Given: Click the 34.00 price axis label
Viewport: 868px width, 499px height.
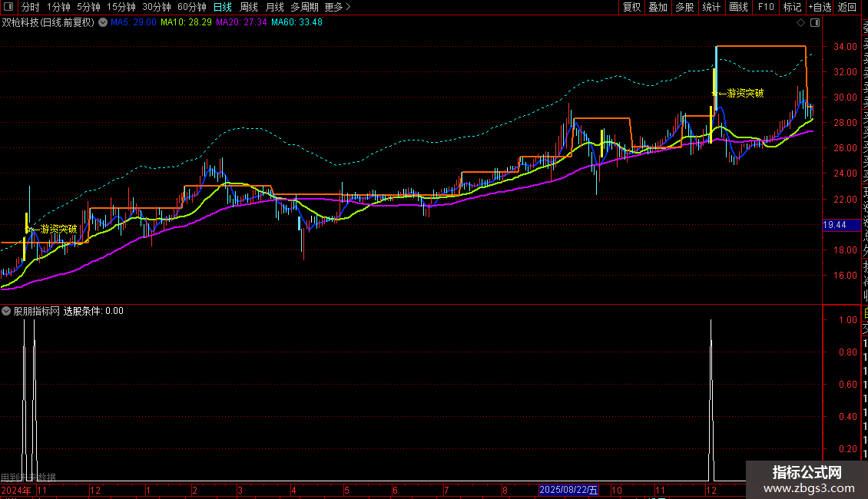Looking at the screenshot, I should coord(845,47).
